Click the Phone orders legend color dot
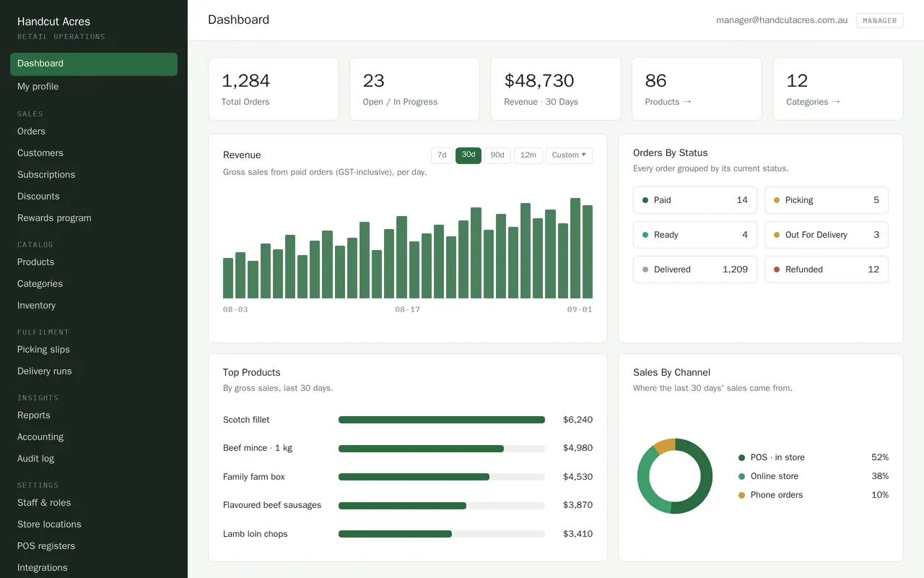The image size is (924, 578). [x=741, y=495]
